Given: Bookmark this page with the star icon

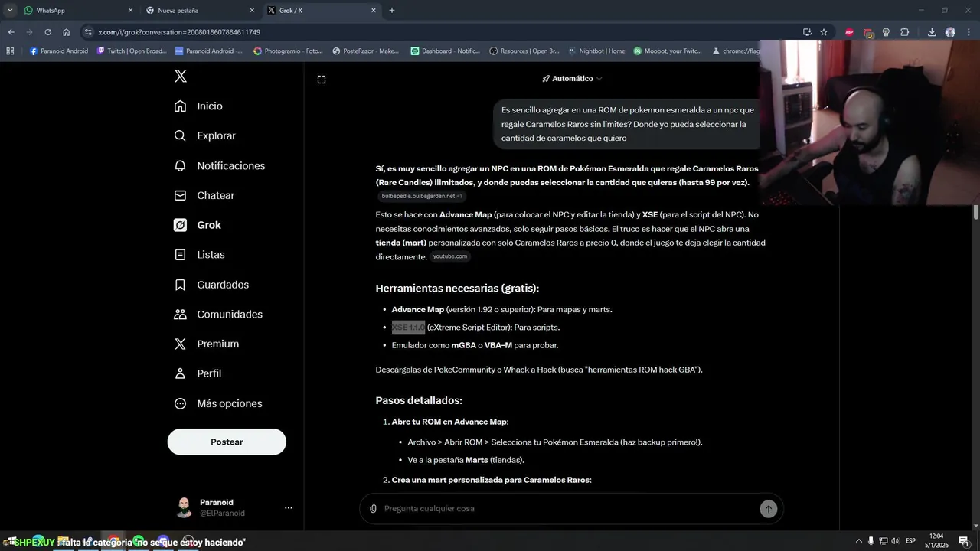Looking at the screenshot, I should pos(824,32).
